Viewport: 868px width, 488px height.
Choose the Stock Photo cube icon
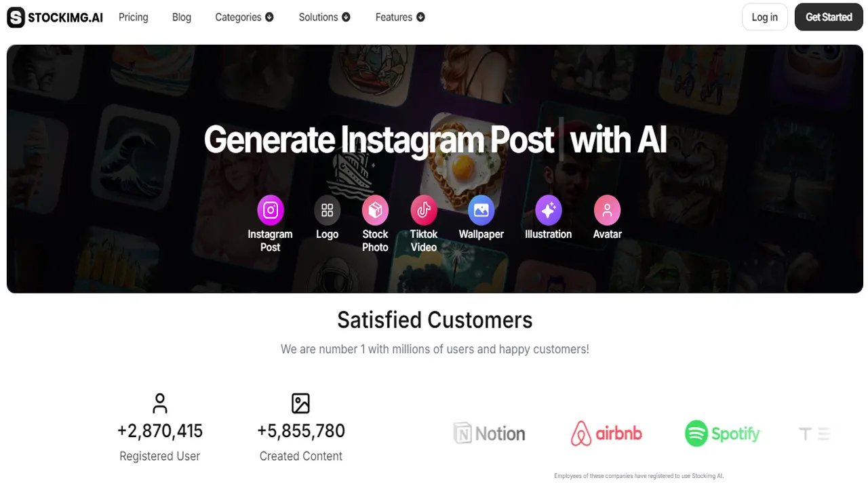[375, 210]
